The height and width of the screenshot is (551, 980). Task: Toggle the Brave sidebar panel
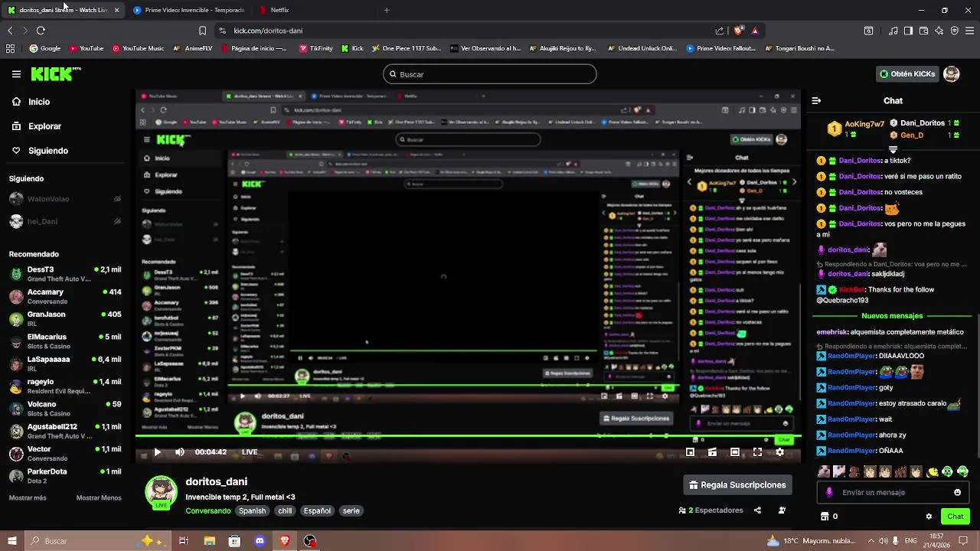coord(908,31)
